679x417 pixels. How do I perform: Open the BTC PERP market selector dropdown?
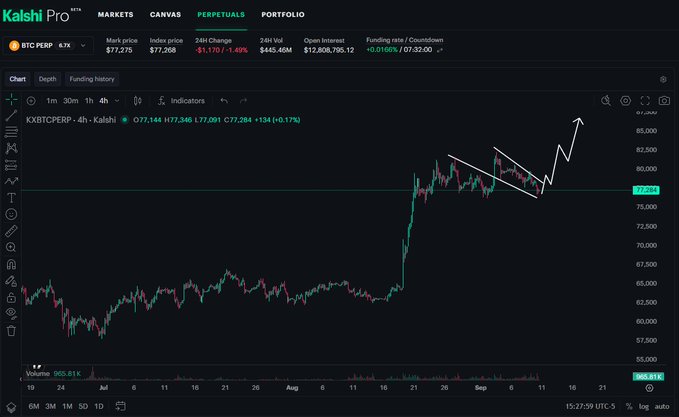click(x=48, y=45)
